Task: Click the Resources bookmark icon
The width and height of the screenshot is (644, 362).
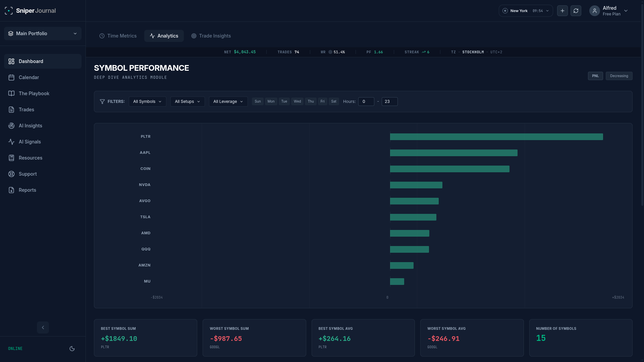Action: click(x=11, y=158)
